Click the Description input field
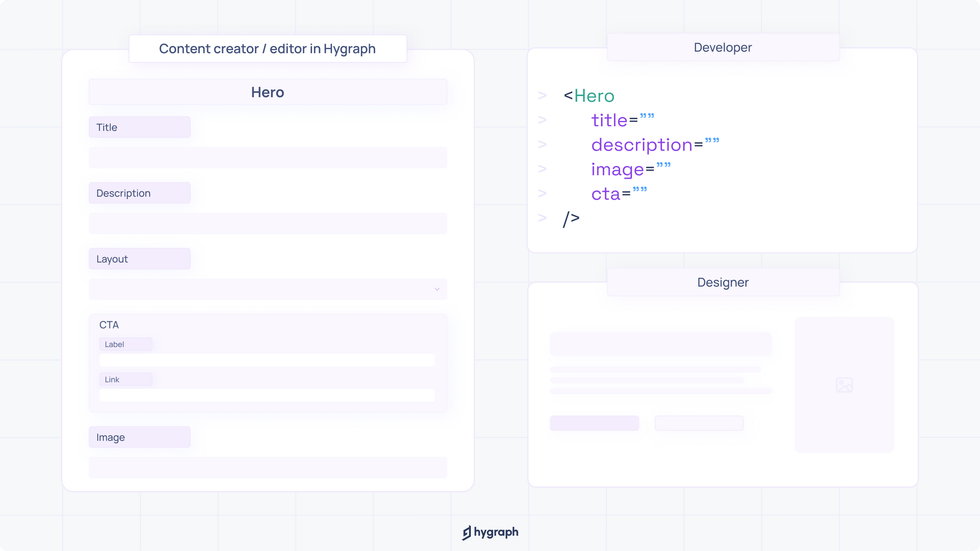 (267, 223)
